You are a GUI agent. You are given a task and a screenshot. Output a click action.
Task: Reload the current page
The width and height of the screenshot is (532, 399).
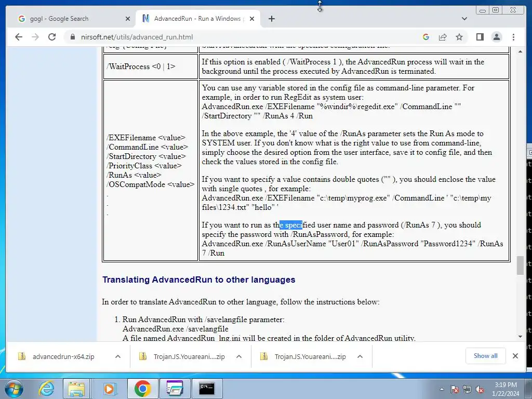(x=52, y=37)
